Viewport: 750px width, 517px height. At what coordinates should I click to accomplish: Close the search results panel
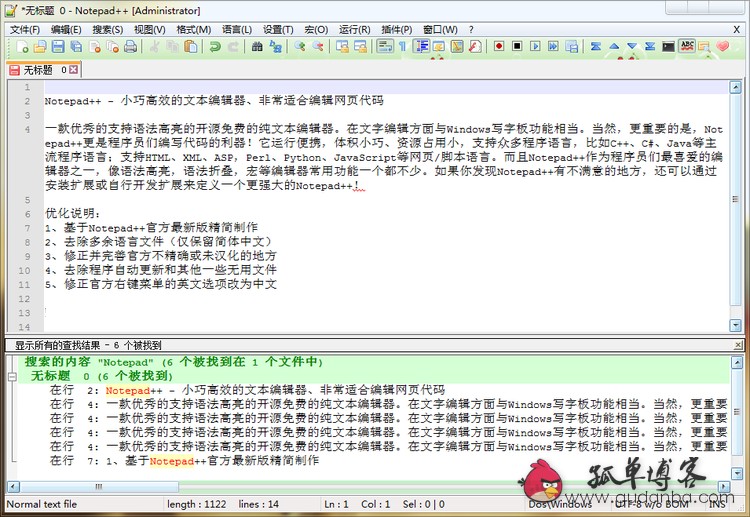(x=738, y=345)
